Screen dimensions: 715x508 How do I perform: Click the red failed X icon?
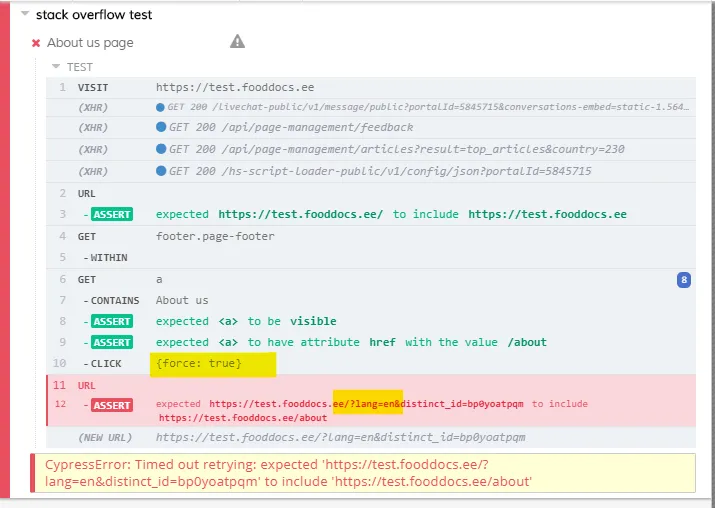[36, 43]
